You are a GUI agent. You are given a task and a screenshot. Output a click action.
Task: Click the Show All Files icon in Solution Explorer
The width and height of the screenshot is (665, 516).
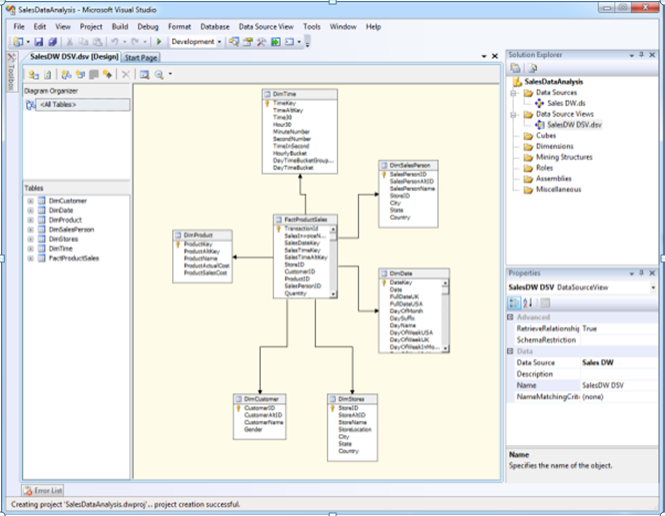click(x=533, y=68)
